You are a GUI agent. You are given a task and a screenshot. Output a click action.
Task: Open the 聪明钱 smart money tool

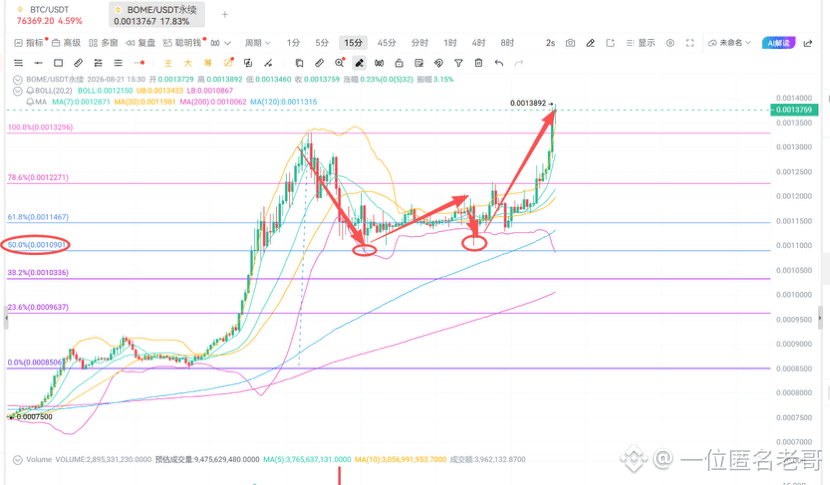(x=183, y=43)
